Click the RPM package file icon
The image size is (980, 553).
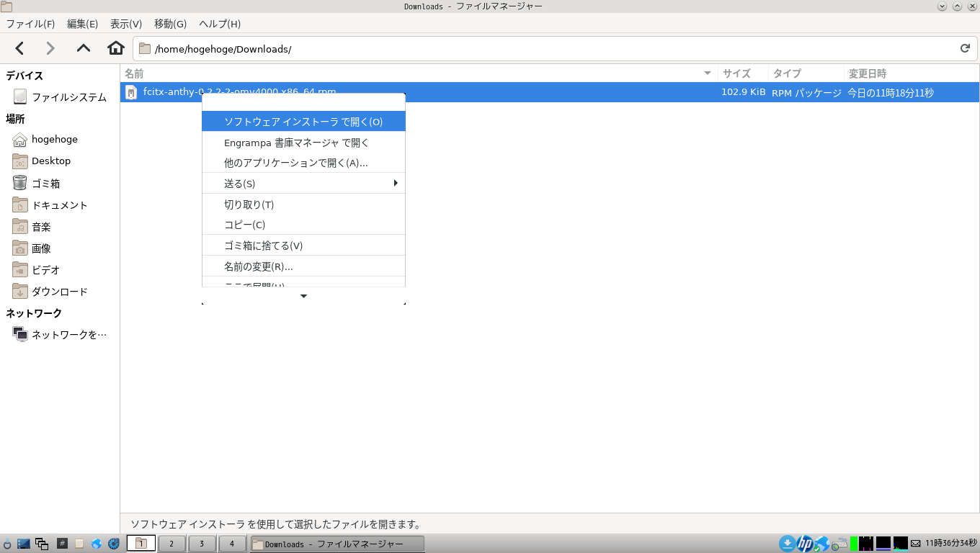pyautogui.click(x=130, y=92)
